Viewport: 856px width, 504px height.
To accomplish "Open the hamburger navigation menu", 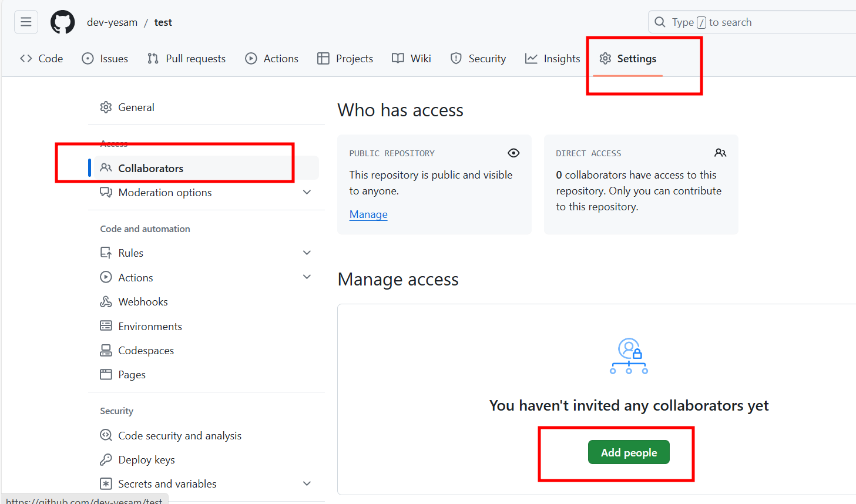I will pyautogui.click(x=26, y=22).
